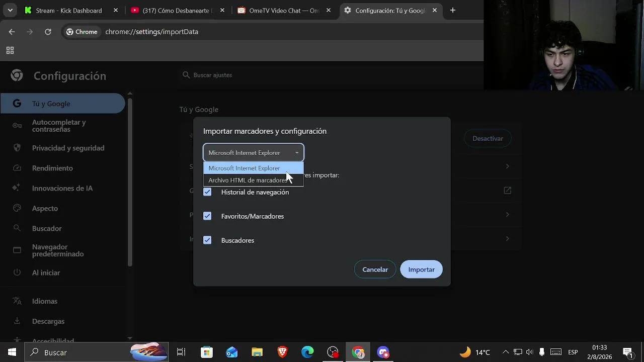Open Outlook from the taskbar
Image resolution: width=644 pixels, height=362 pixels.
click(x=231, y=352)
